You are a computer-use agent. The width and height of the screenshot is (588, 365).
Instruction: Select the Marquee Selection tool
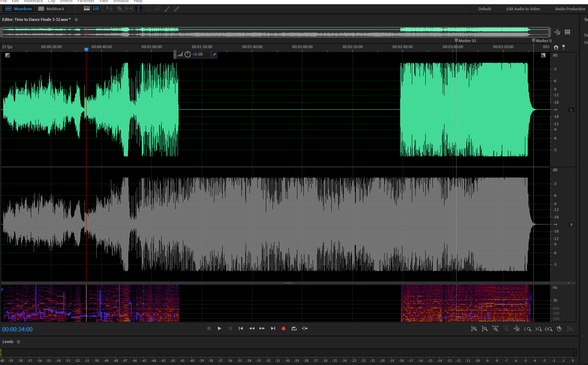point(148,8)
